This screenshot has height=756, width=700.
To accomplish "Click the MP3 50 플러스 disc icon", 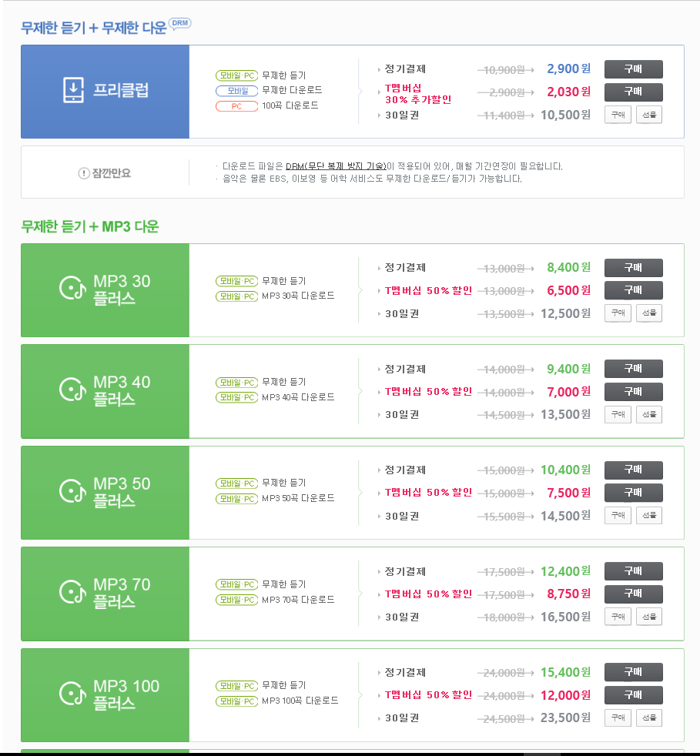I will click(72, 491).
